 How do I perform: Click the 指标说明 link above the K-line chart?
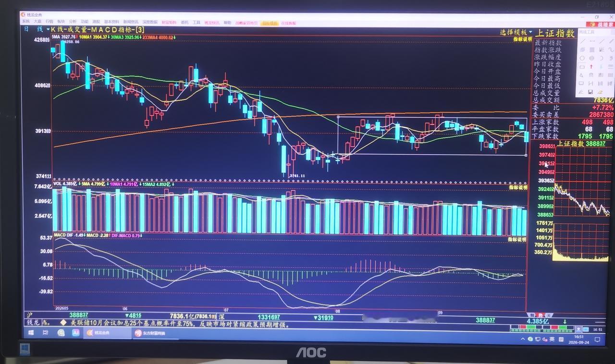point(522,39)
